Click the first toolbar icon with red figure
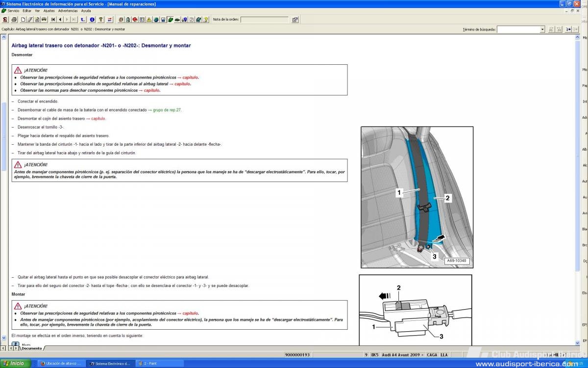The width and height of the screenshot is (588, 368). [x=5, y=20]
